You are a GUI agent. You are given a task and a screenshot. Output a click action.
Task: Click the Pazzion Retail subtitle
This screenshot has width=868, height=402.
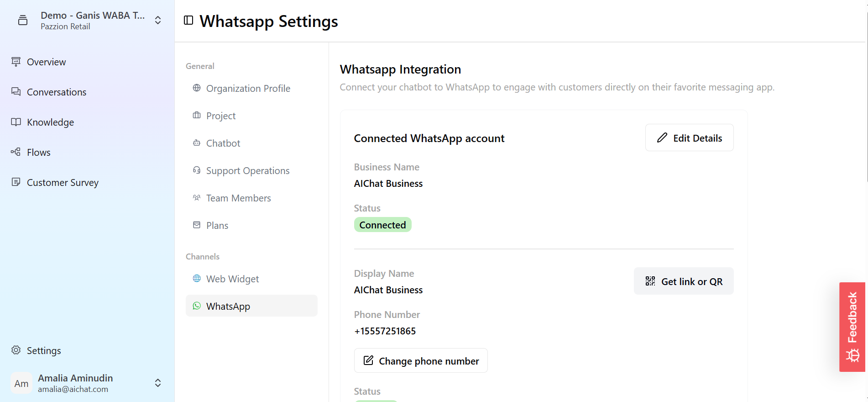click(x=65, y=26)
